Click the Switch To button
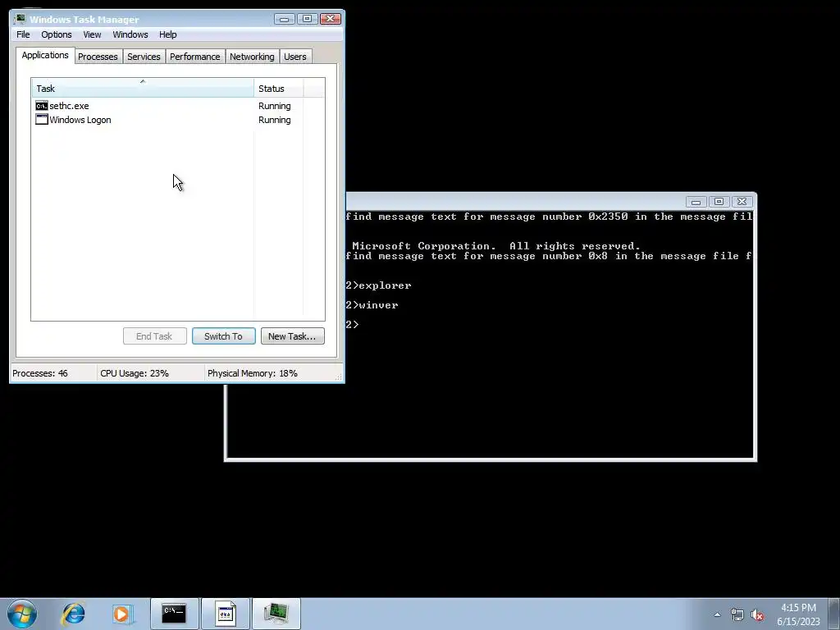Viewport: 840px width, 630px height. point(223,336)
